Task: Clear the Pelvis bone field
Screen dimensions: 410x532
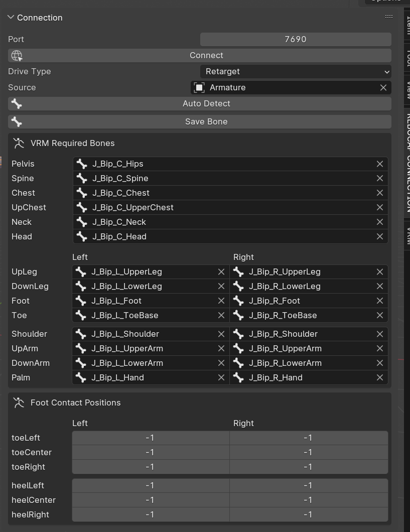Action: point(379,164)
